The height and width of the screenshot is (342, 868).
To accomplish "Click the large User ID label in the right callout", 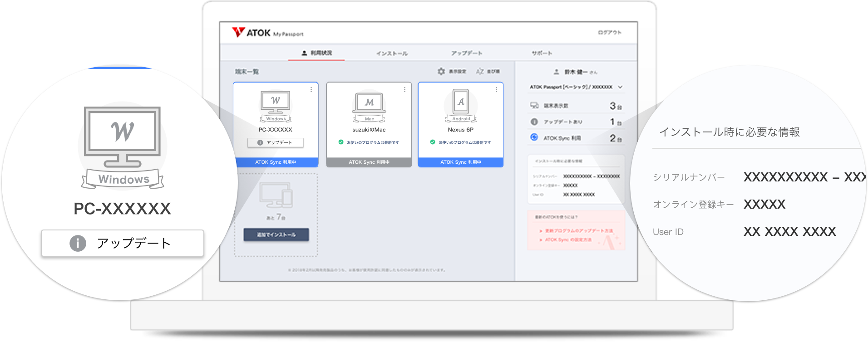I will (x=668, y=232).
